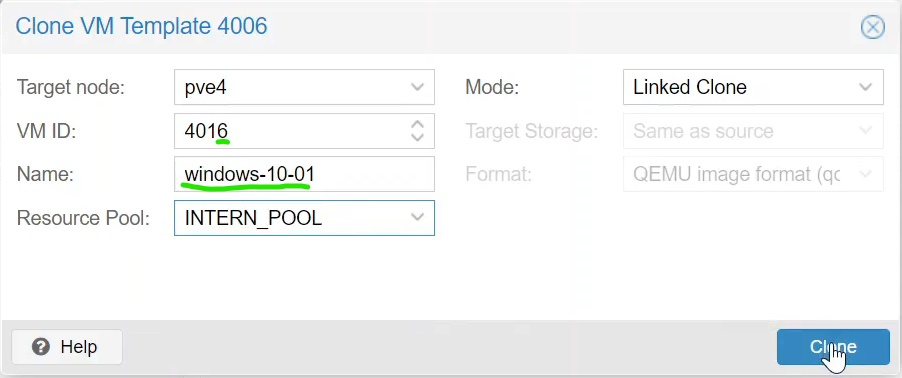The image size is (902, 378).
Task: Select the pve4 Target node field
Action: coord(304,87)
